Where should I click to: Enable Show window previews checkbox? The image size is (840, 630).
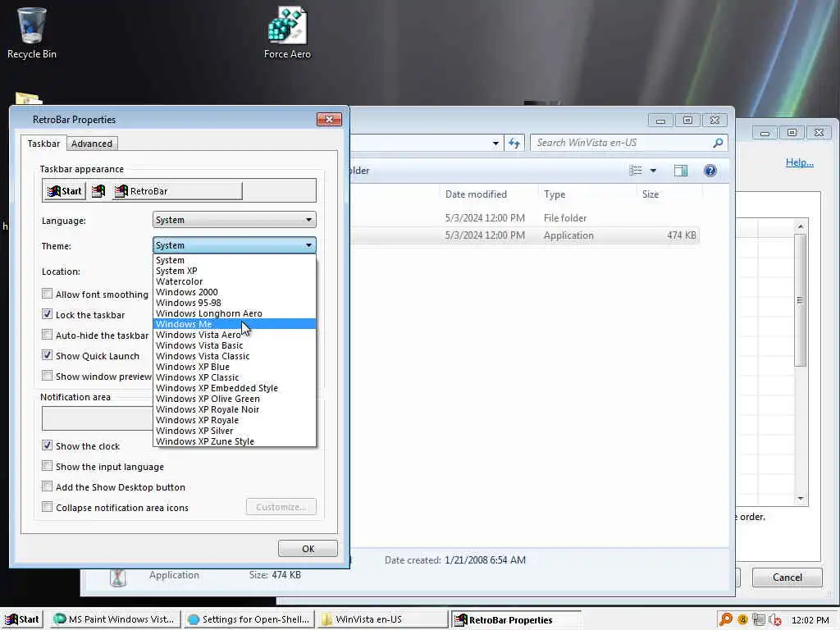pos(47,376)
